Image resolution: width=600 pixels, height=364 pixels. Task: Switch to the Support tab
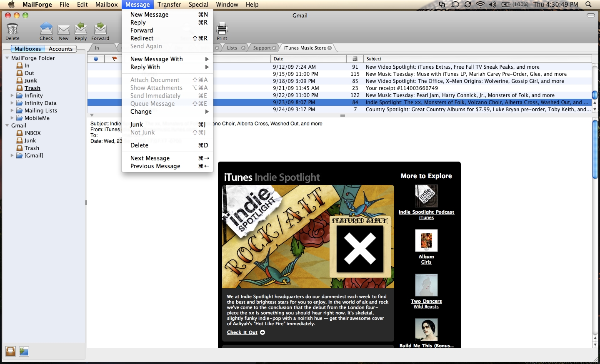(262, 48)
